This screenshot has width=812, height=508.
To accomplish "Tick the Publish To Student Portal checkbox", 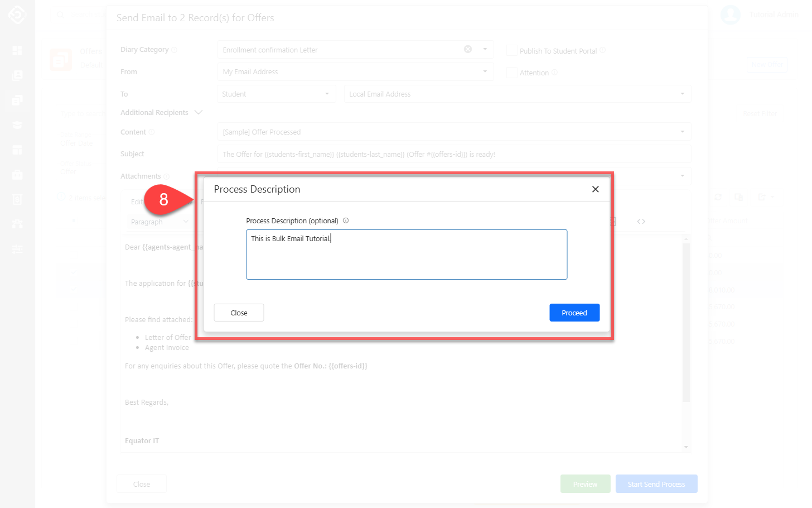I will point(511,50).
